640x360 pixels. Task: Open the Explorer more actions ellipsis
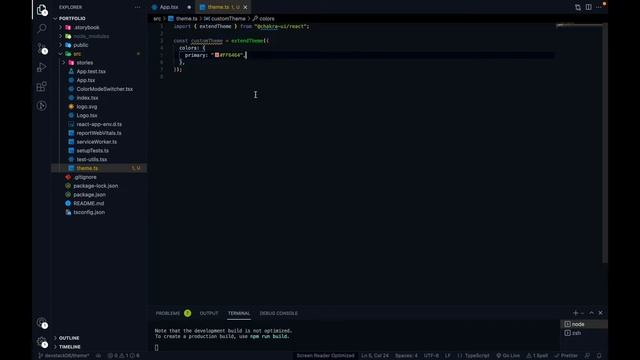137,7
